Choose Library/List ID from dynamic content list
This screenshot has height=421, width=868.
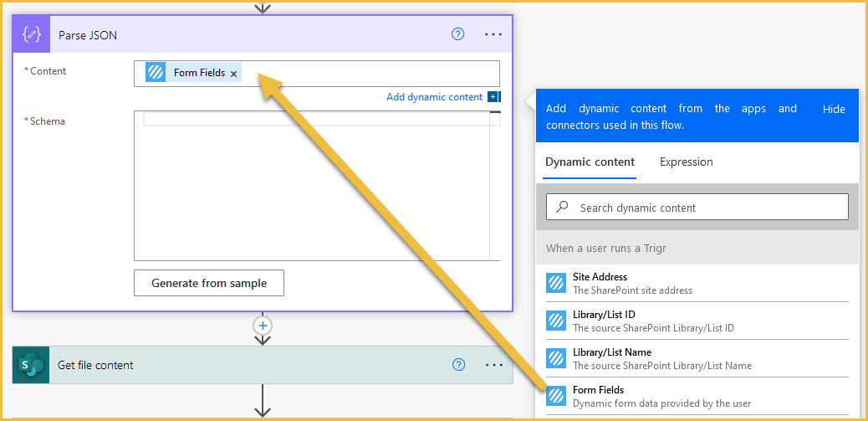click(x=697, y=321)
